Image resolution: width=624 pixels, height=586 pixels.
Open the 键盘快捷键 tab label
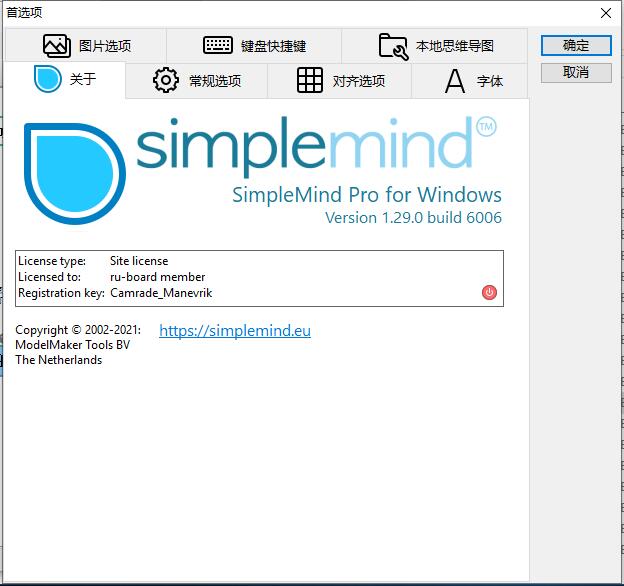(x=273, y=46)
